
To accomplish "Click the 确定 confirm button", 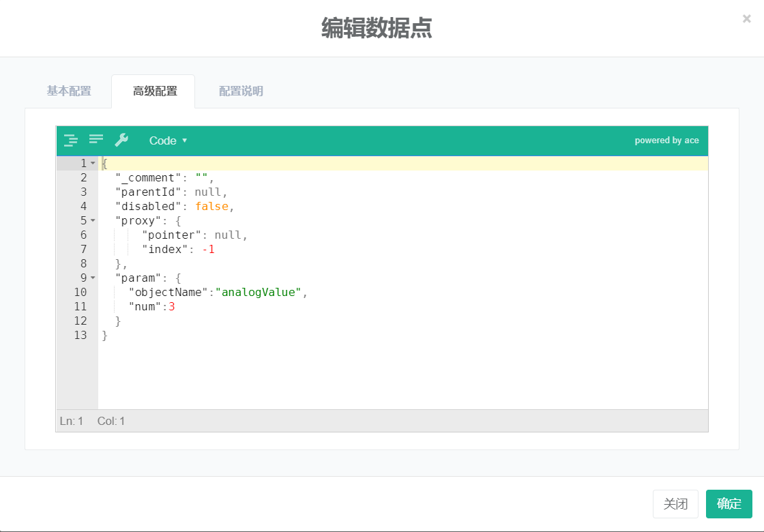I will 729,504.
